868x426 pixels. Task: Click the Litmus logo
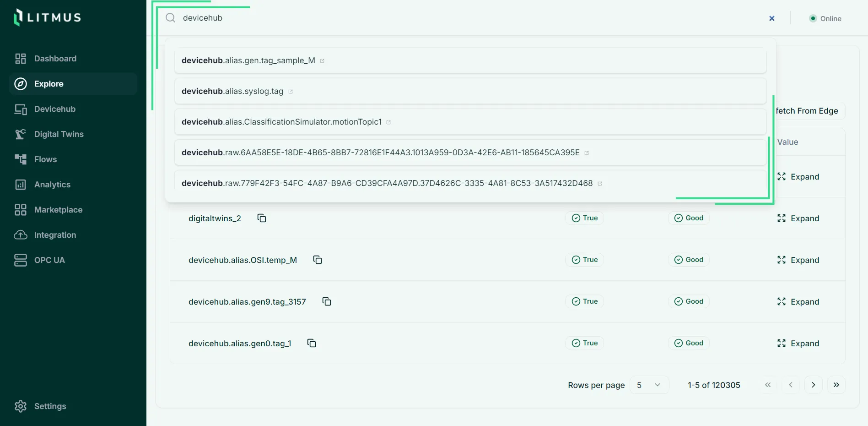tap(47, 17)
